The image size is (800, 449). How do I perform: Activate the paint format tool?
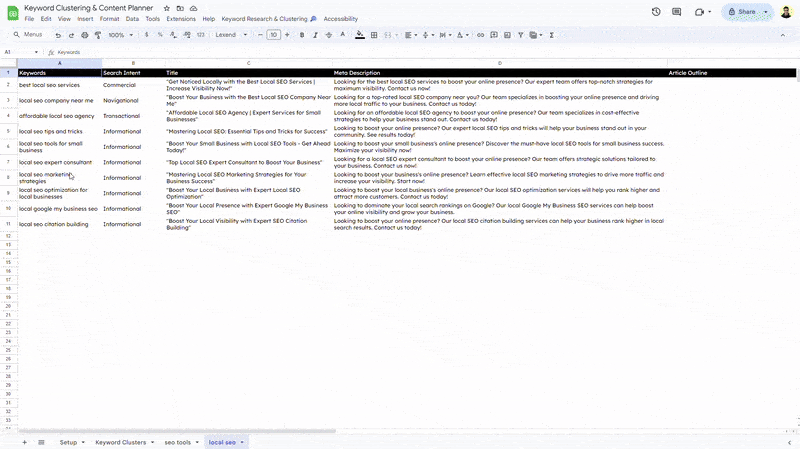click(x=98, y=35)
